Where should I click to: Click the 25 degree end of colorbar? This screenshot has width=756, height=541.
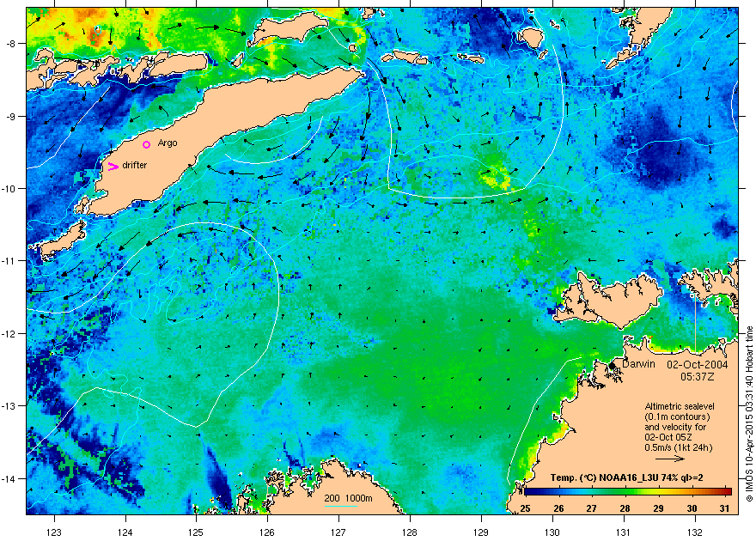point(527,492)
